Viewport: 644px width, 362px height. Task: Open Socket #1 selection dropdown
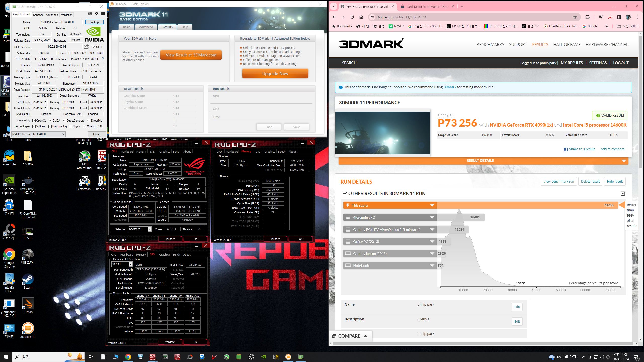[140, 229]
